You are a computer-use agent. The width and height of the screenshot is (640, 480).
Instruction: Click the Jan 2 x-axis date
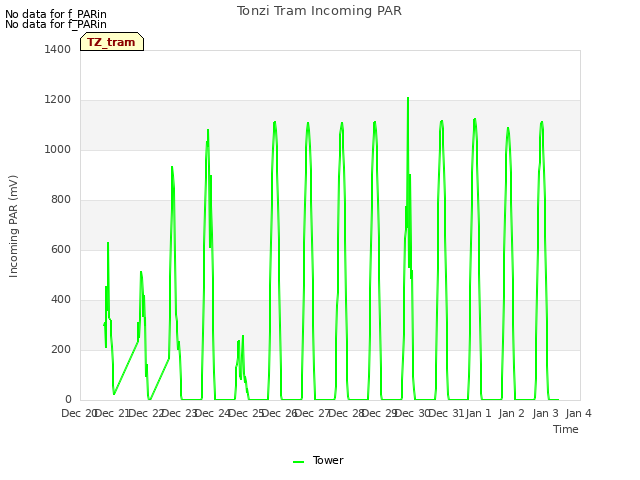(512, 413)
